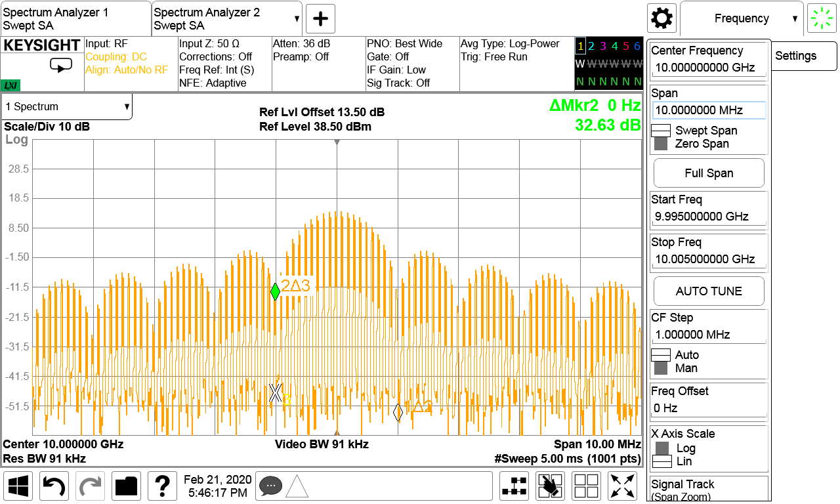Toggle touch-select window layout icon
840x504 pixels.
coord(551,486)
